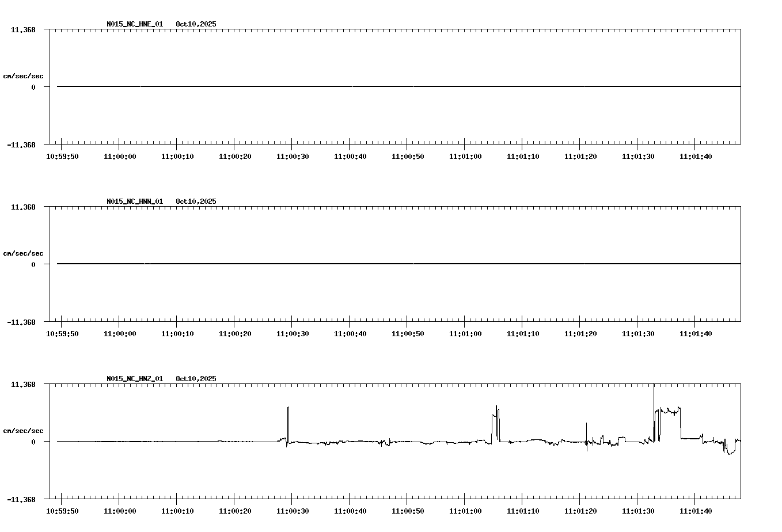The height and width of the screenshot is (532, 782).
Task: Click the tall spike near 11:01:33 on HNZ trace
Action: 655,403
